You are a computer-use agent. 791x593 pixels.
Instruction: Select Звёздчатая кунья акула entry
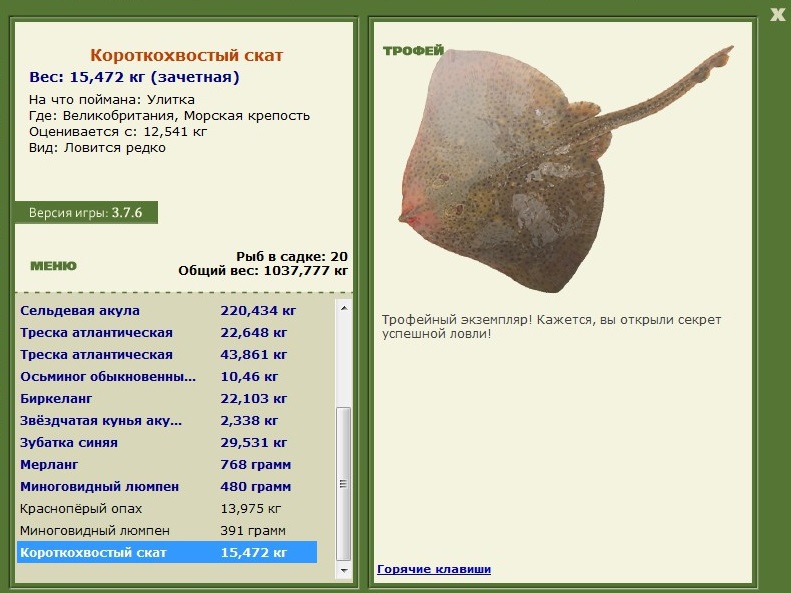tap(101, 421)
